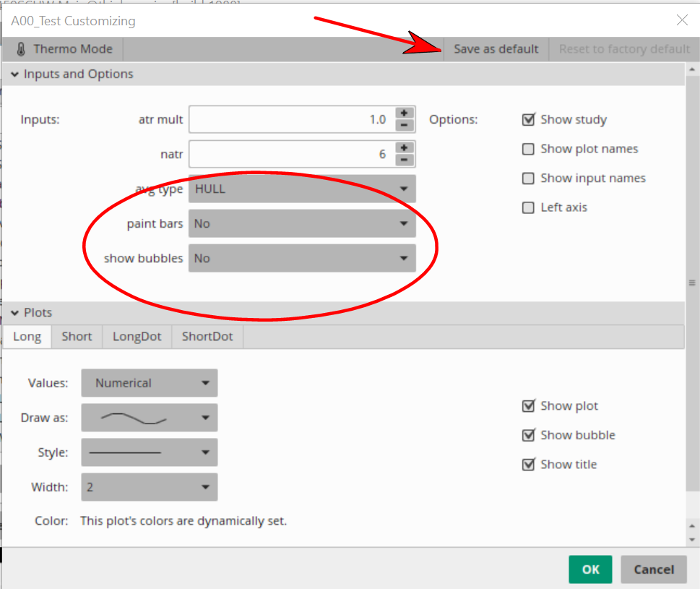Viewport: 700px width, 589px height.
Task: Enable Show plot names checkbox
Action: [x=528, y=149]
